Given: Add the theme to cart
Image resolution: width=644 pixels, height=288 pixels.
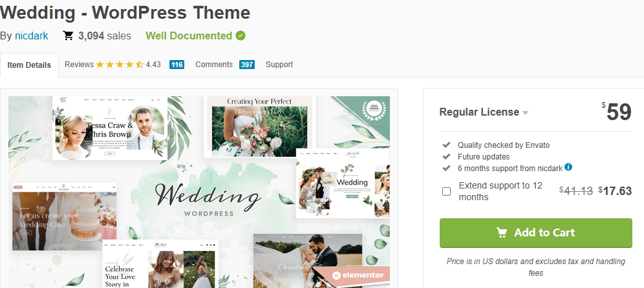Looking at the screenshot, I should coord(536,232).
